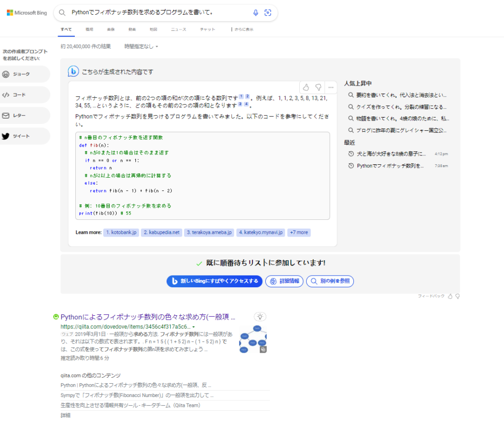Viewport: 504px width, 425px height.
Task: Select the コード prompt suggestion
Action: (x=25, y=95)
